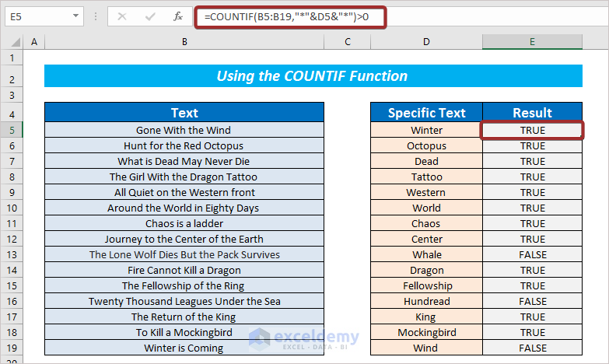Select the 'Dead' specific text cell
This screenshot has height=364, width=609.
coord(426,161)
